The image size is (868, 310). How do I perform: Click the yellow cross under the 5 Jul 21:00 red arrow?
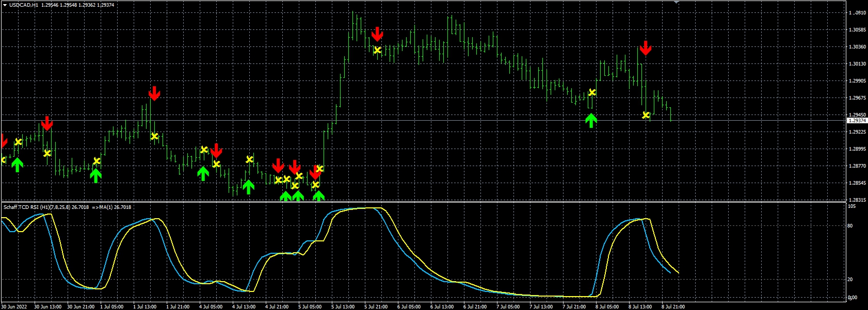(x=377, y=50)
